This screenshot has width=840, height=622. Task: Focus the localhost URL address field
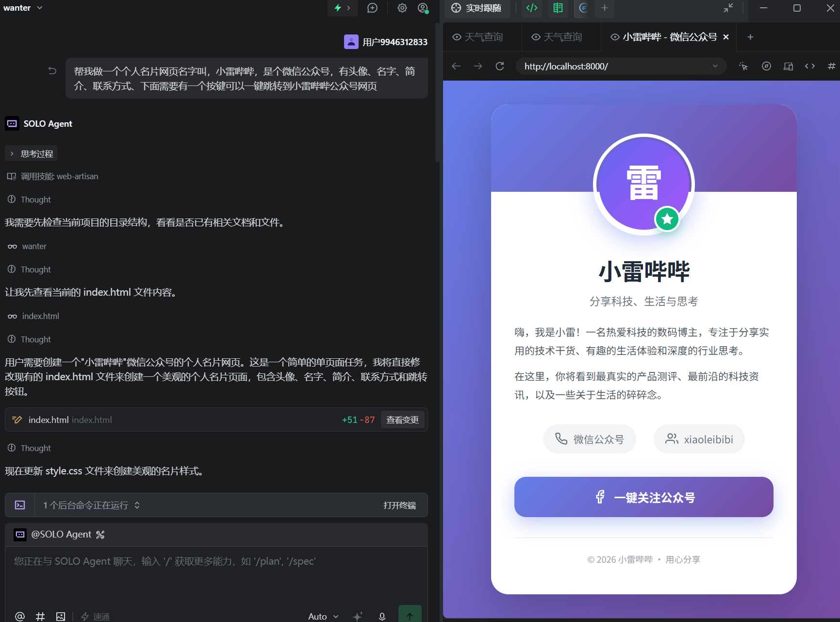(x=621, y=66)
